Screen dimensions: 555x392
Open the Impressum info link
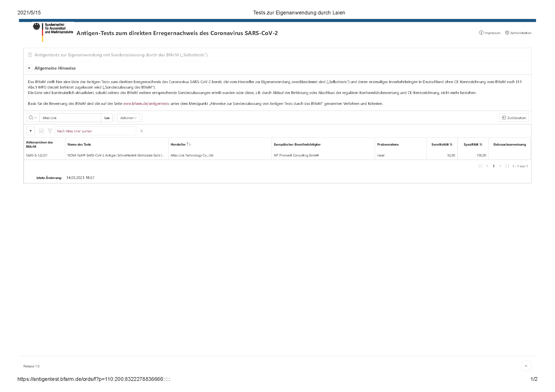point(490,33)
